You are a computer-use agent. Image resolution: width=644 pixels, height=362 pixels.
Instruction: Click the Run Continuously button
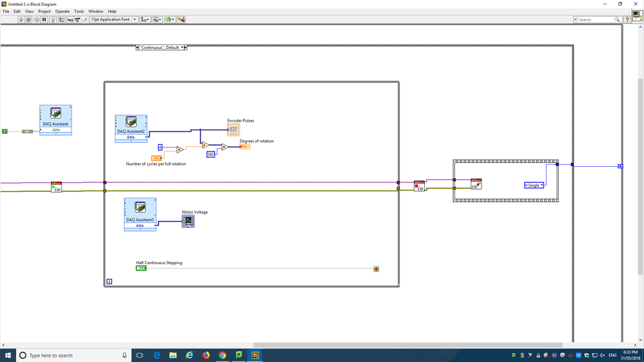pos(29,19)
